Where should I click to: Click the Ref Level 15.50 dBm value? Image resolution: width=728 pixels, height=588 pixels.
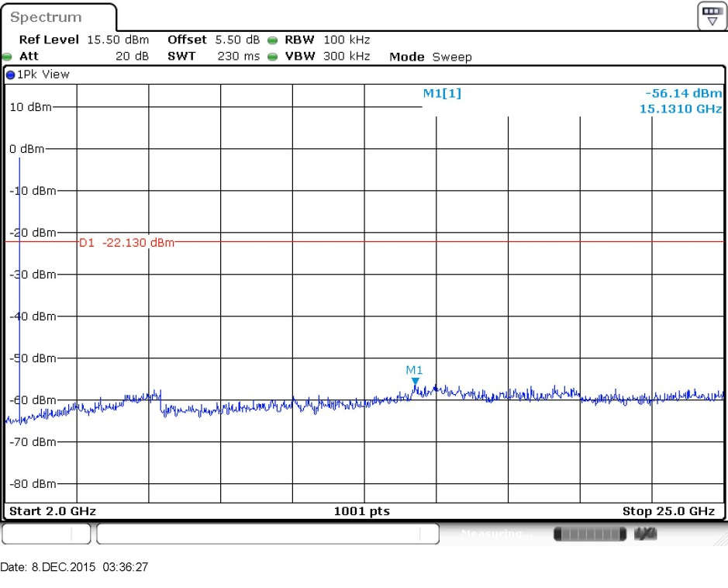click(118, 40)
